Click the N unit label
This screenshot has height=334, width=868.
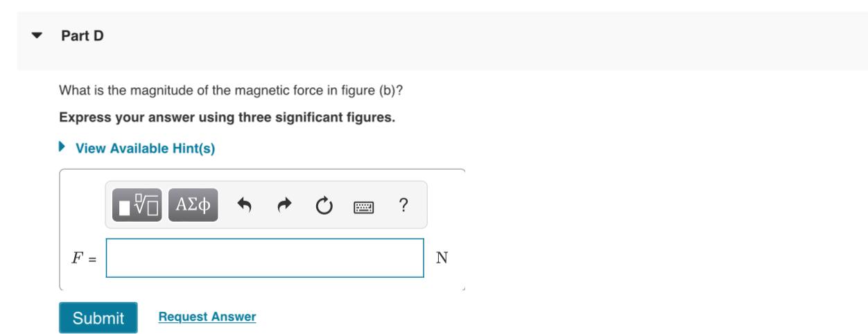pos(442,258)
